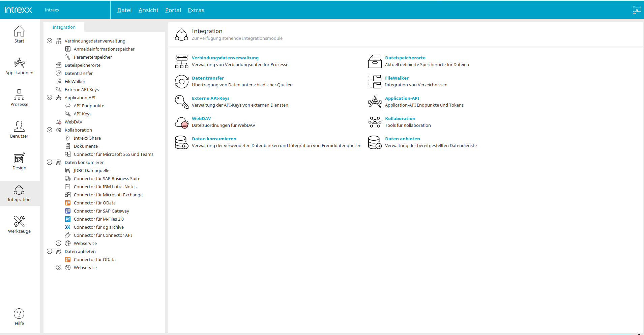Select Connector für Microsoft 365 und Teams

(114, 154)
